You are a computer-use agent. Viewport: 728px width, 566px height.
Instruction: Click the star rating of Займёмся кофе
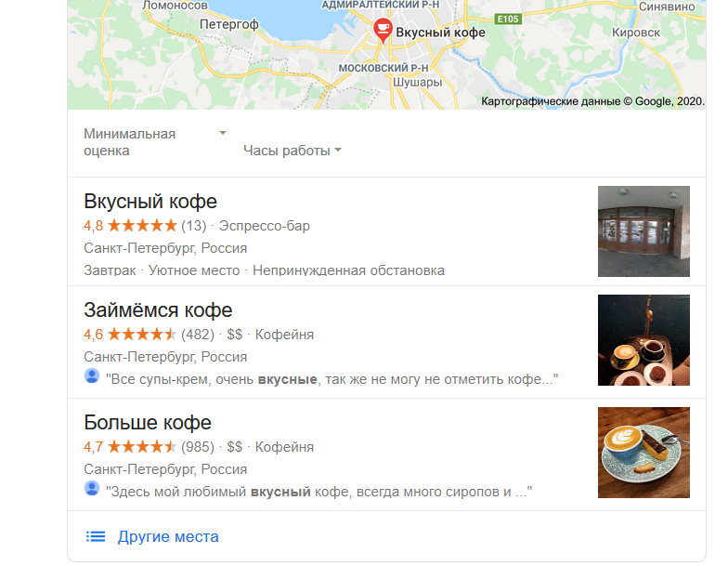click(143, 335)
